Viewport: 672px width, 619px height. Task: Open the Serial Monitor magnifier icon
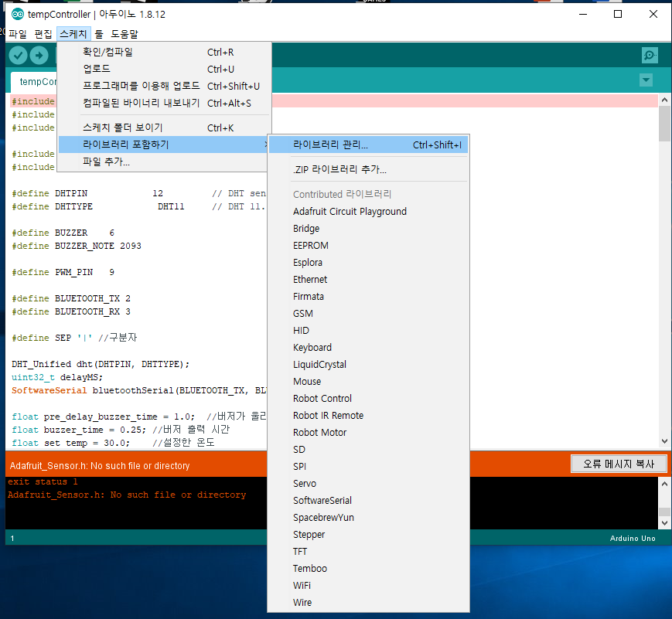[x=650, y=56]
